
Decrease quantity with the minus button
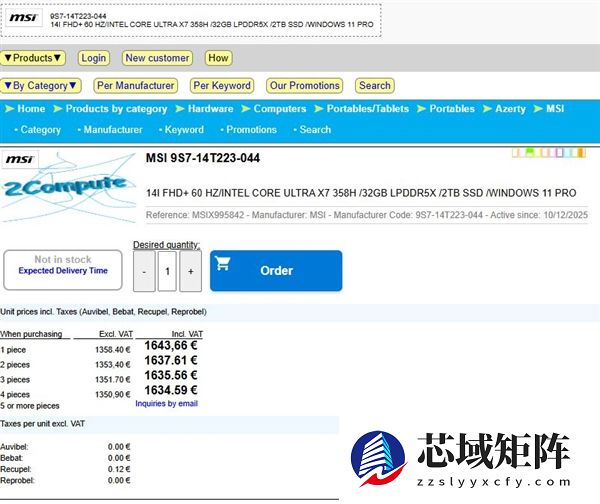(144, 271)
